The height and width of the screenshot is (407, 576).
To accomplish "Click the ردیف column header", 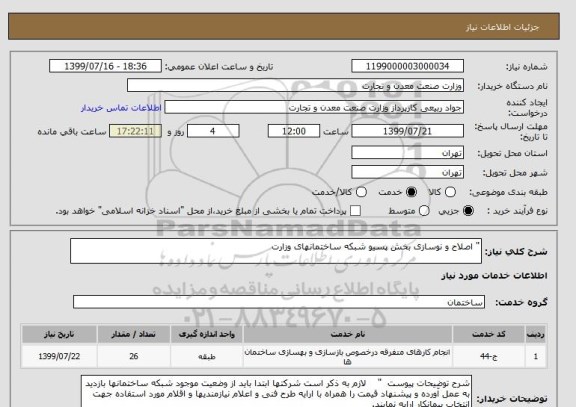I will (536, 334).
